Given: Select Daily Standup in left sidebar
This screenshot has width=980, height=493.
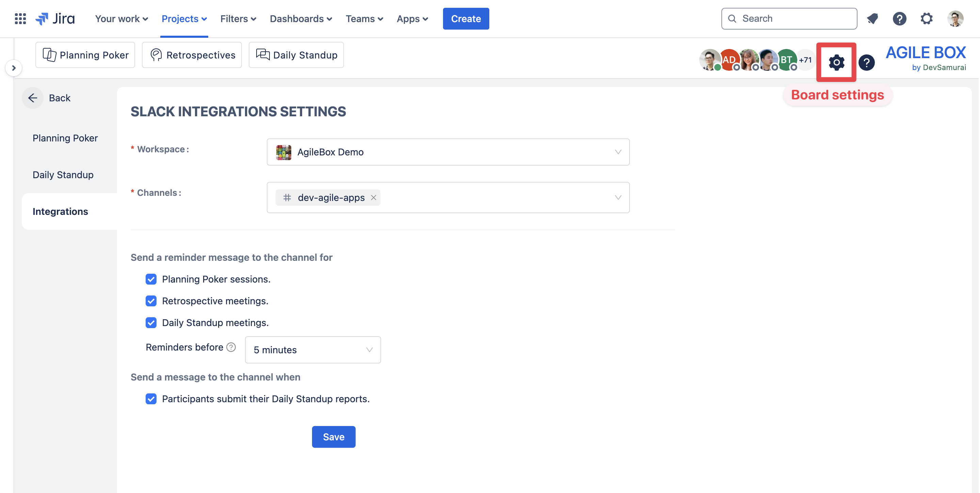Looking at the screenshot, I should [x=63, y=175].
